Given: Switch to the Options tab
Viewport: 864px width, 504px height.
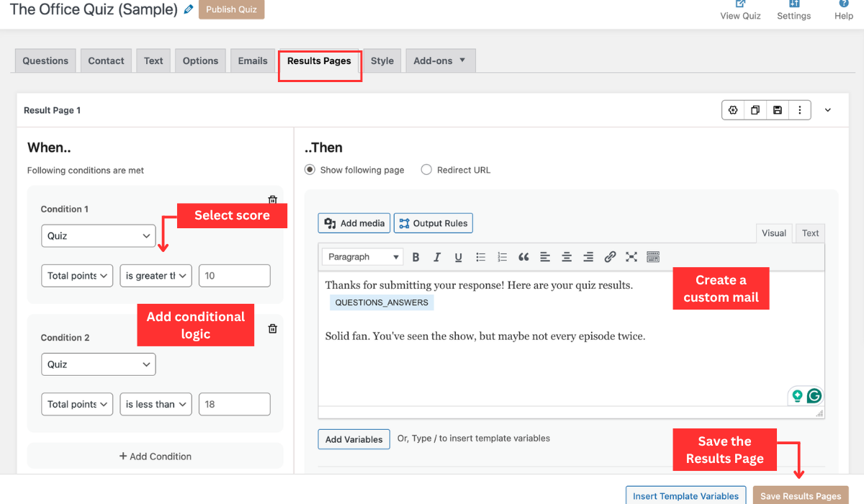Looking at the screenshot, I should pos(200,60).
